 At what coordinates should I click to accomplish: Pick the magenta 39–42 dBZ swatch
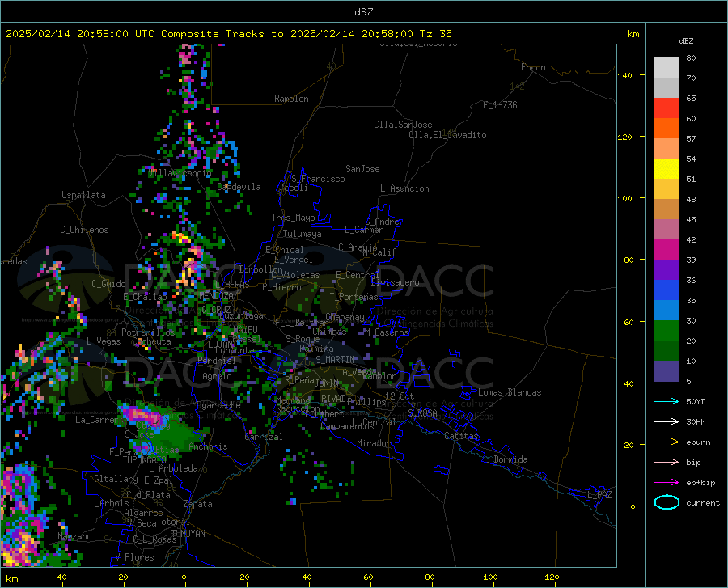point(667,250)
